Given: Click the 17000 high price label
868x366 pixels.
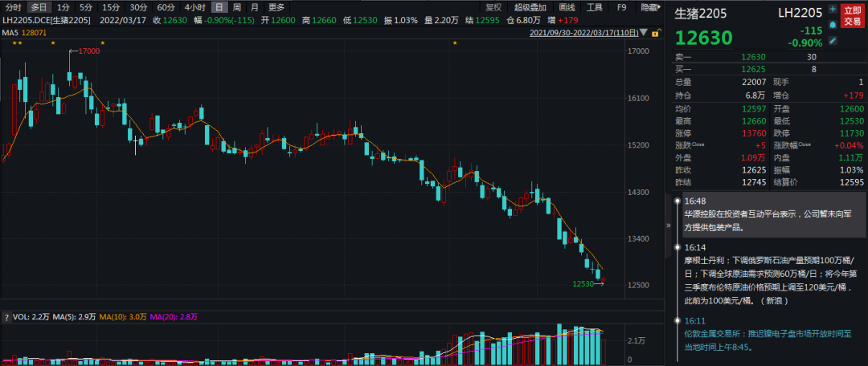Looking at the screenshot, I should [88, 51].
